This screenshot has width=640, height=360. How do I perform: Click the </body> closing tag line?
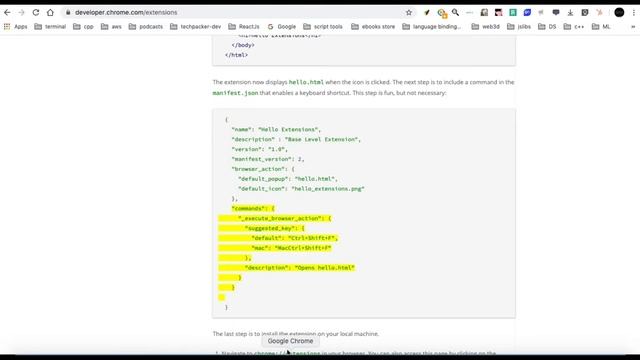[x=243, y=45]
